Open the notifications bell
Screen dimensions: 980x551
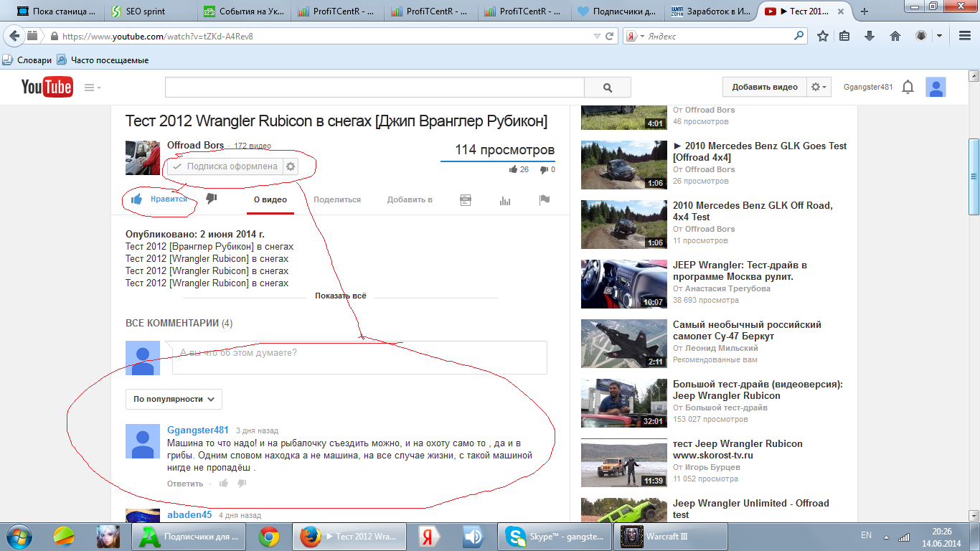908,87
